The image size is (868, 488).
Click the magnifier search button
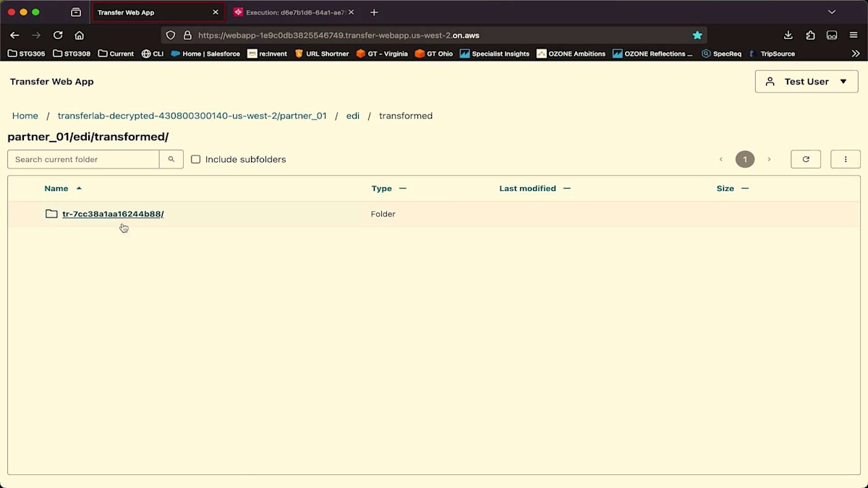click(171, 159)
